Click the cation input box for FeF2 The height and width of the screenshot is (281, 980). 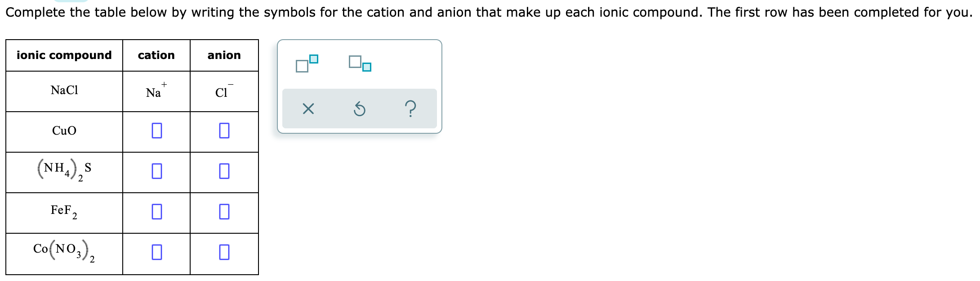(x=156, y=212)
